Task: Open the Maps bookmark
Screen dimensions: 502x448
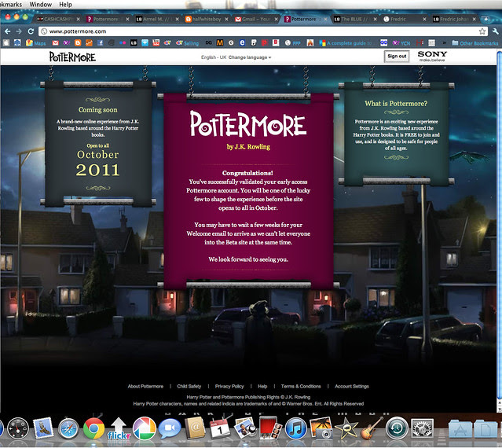Action: click(36, 43)
